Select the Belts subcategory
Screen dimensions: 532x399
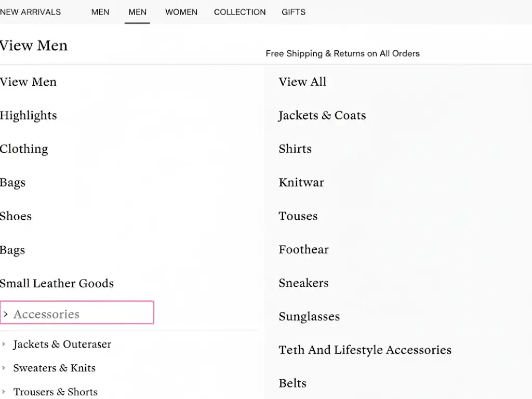click(292, 383)
